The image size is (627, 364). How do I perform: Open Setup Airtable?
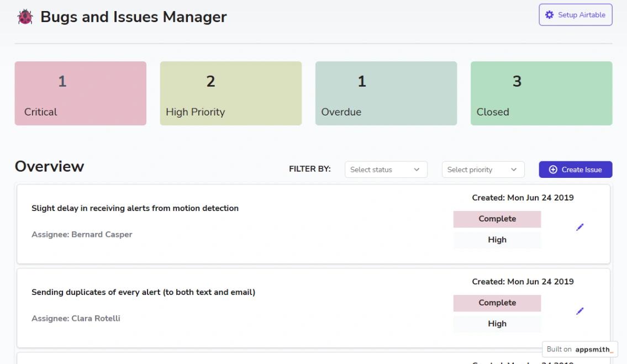576,15
